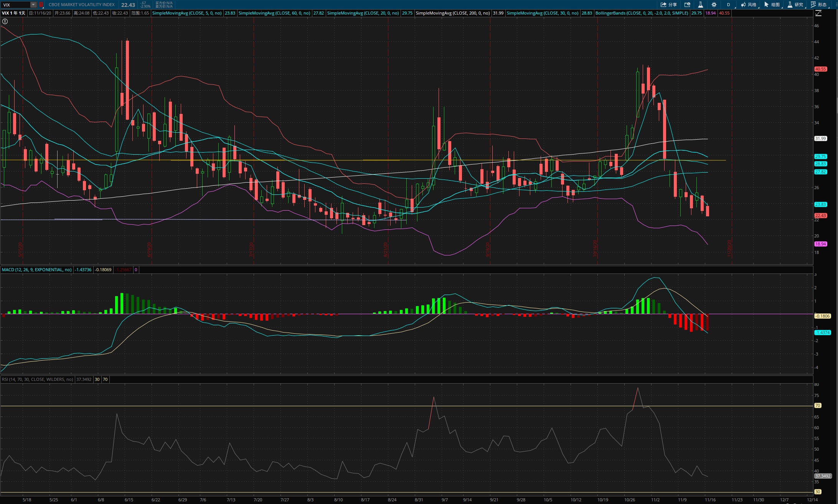Open the chart info panel icon
838x504 pixels.
687,5
